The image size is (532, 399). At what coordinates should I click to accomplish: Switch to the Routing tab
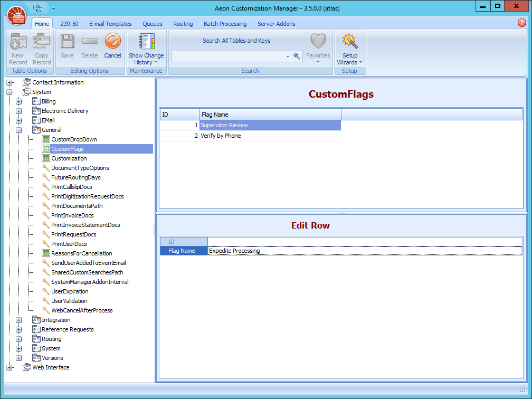point(183,24)
